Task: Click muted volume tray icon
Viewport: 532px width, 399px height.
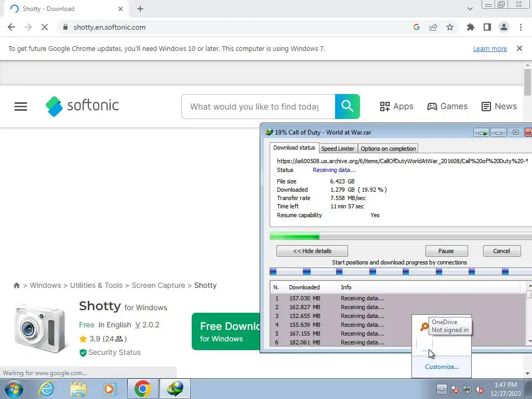Action: click(x=480, y=389)
